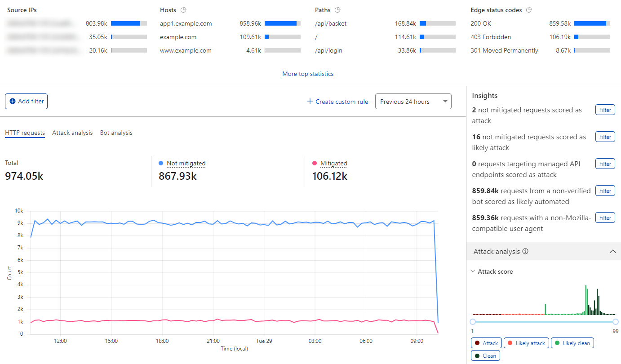This screenshot has width=621, height=364.
Task: Open More top statistics
Action: 307,74
